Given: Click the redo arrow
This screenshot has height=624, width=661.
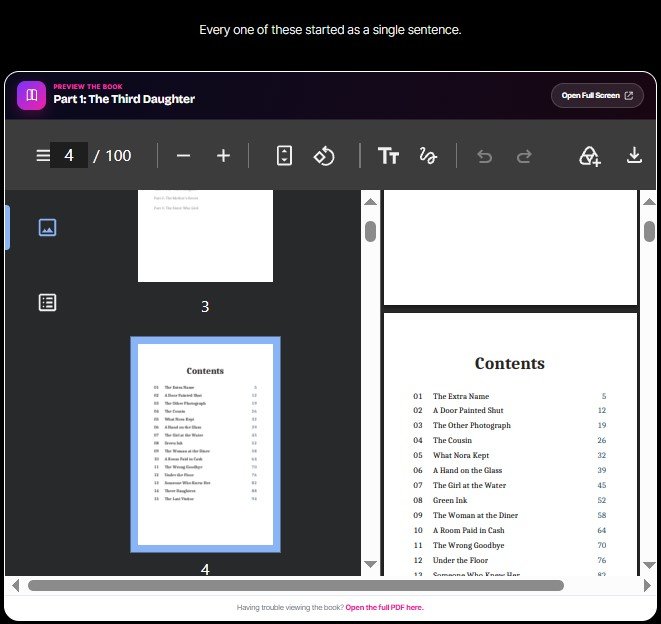Looking at the screenshot, I should coord(524,156).
